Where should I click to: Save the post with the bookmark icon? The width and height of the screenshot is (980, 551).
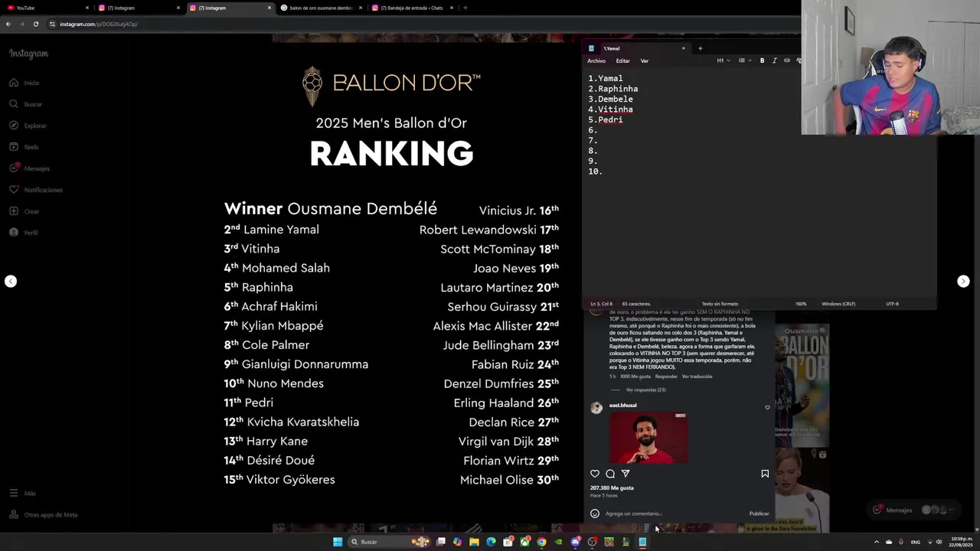tap(765, 474)
